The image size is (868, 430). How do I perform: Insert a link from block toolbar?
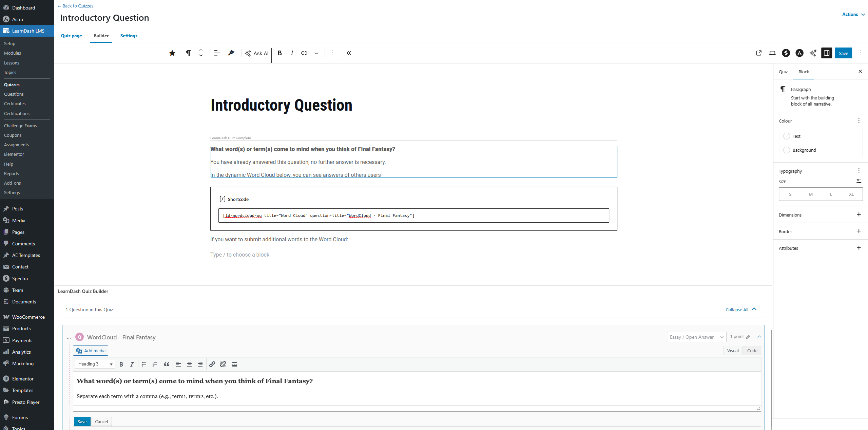(x=304, y=53)
